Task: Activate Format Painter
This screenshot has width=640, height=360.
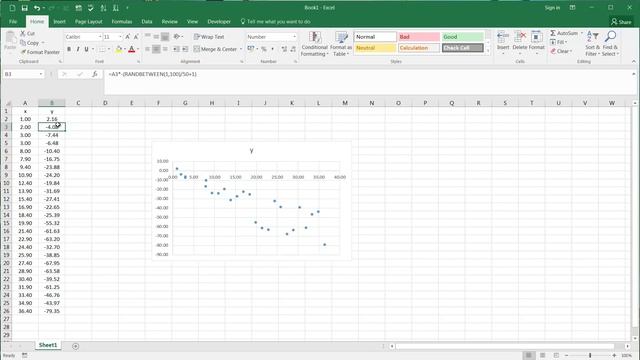Action: [40, 52]
